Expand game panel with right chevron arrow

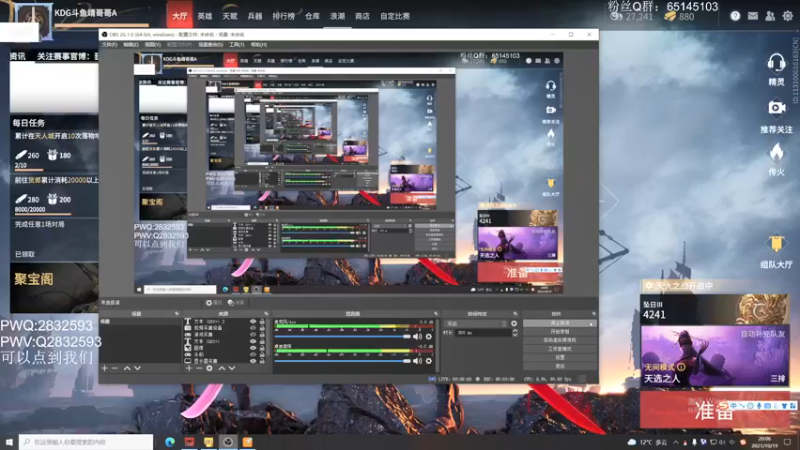click(612, 201)
